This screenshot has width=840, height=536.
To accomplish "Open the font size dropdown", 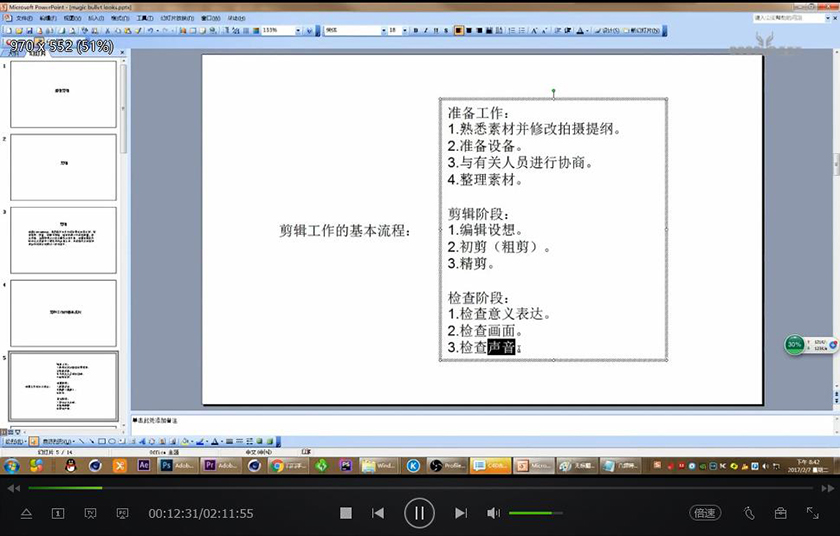I will pyautogui.click(x=404, y=31).
